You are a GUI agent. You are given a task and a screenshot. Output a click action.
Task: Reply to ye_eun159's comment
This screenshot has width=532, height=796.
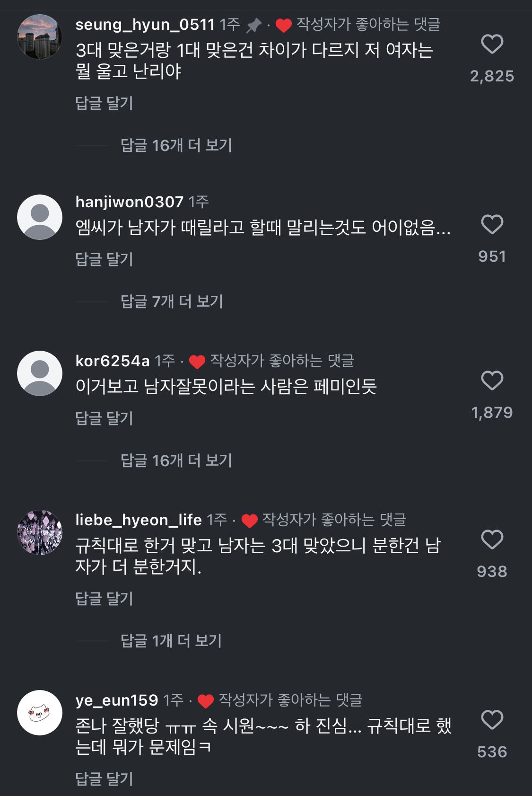[104, 779]
